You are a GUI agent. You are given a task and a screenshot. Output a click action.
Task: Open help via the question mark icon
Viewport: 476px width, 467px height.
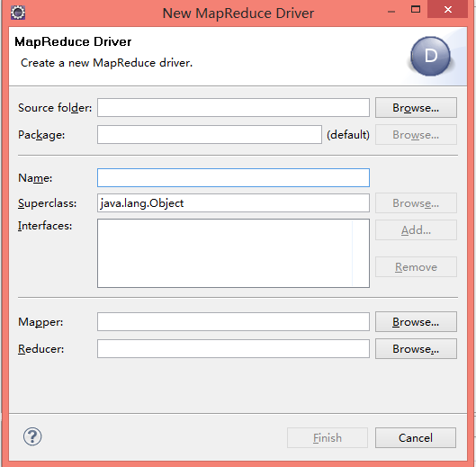point(32,436)
